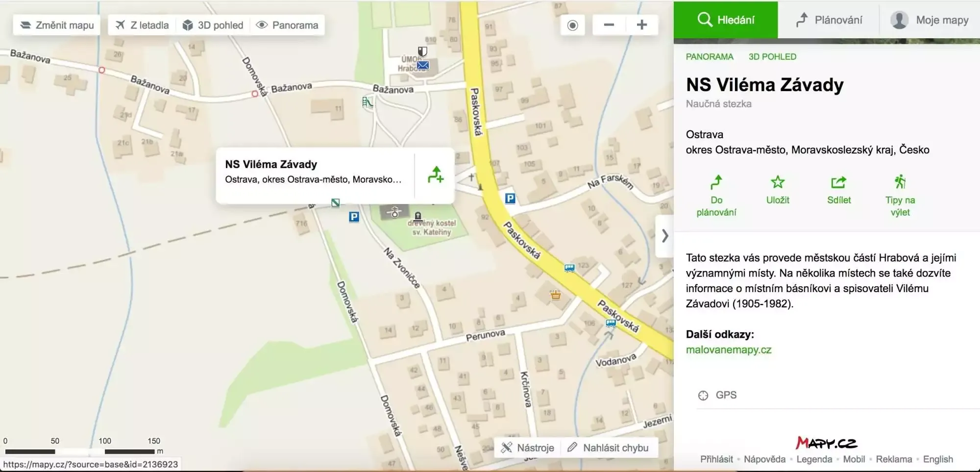Screen dimensions: 980x472
Task: Click the Sdílet share icon
Action: [838, 183]
